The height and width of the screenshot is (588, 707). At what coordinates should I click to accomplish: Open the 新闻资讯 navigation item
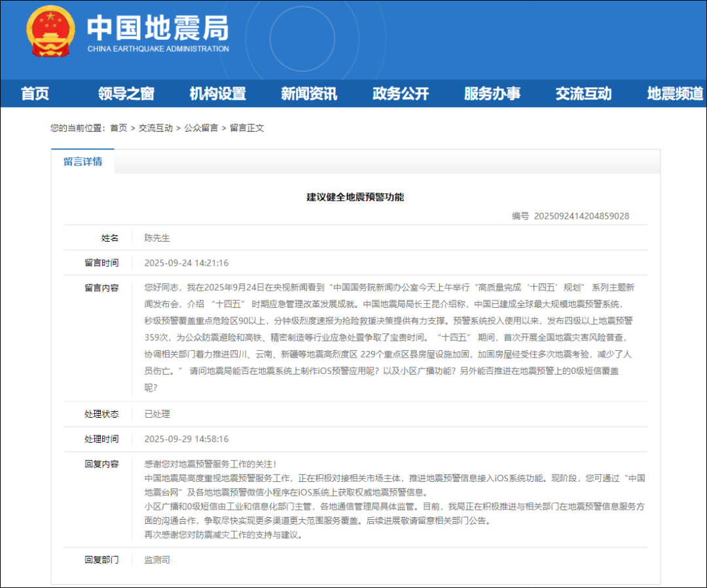309,94
